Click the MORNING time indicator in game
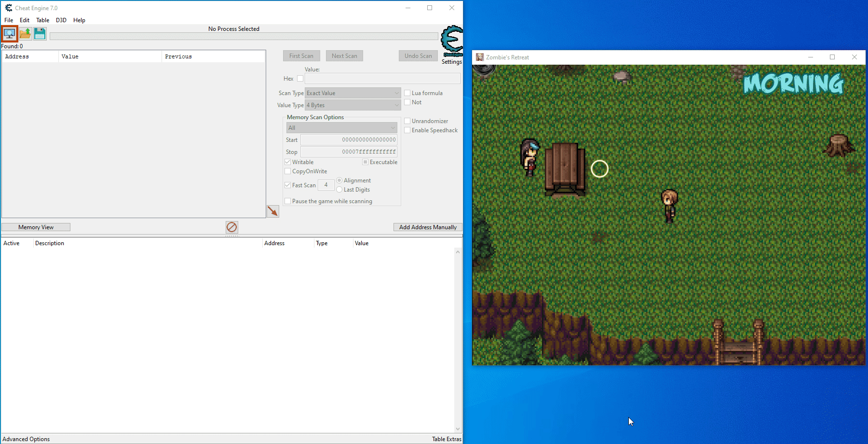Image resolution: width=868 pixels, height=444 pixels. [x=794, y=83]
